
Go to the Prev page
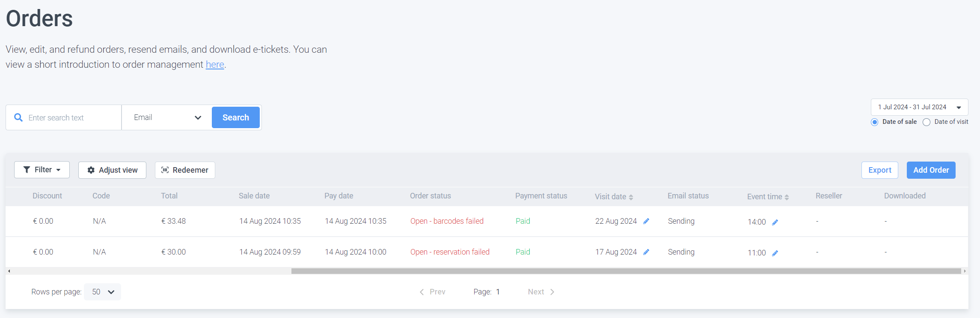(433, 292)
